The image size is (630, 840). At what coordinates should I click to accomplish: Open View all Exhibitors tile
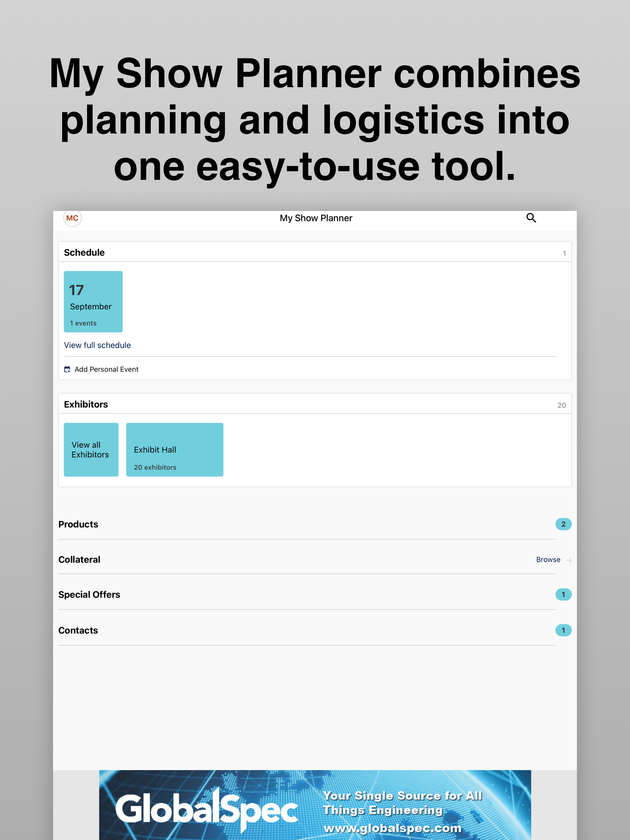point(91,450)
